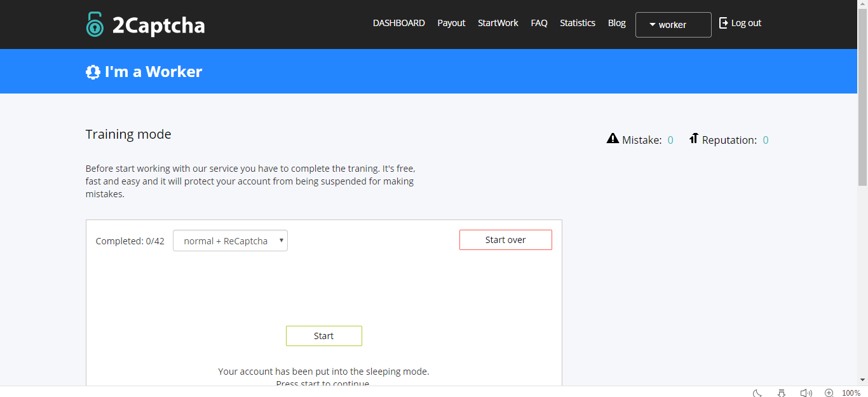Click the worker gear icon in blue banner
Screen dimensions: 868x397
(x=93, y=72)
